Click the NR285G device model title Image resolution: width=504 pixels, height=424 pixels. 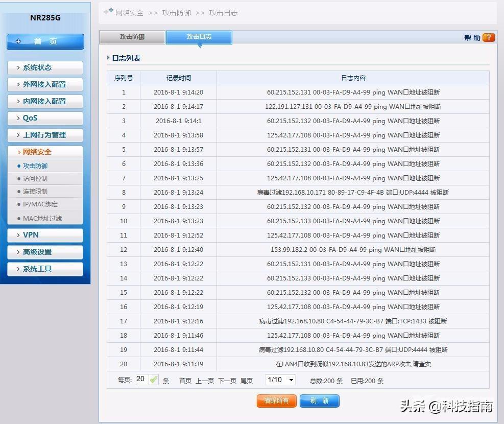(45, 18)
